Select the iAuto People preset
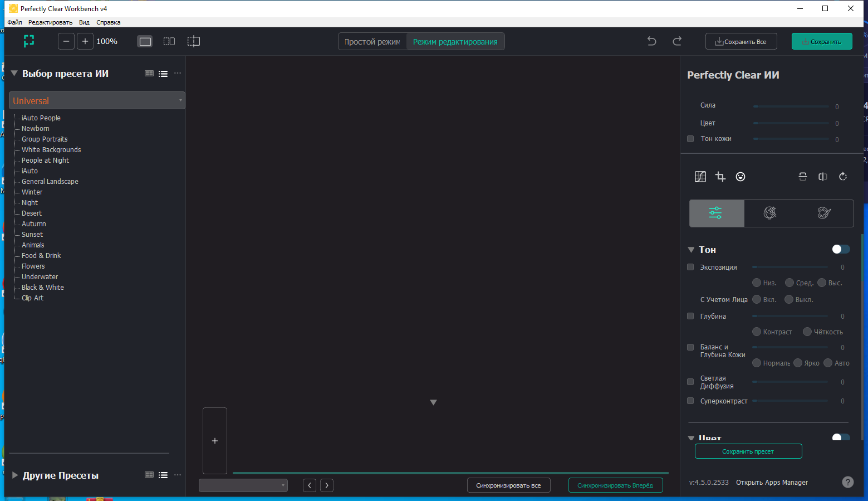 [x=41, y=118]
